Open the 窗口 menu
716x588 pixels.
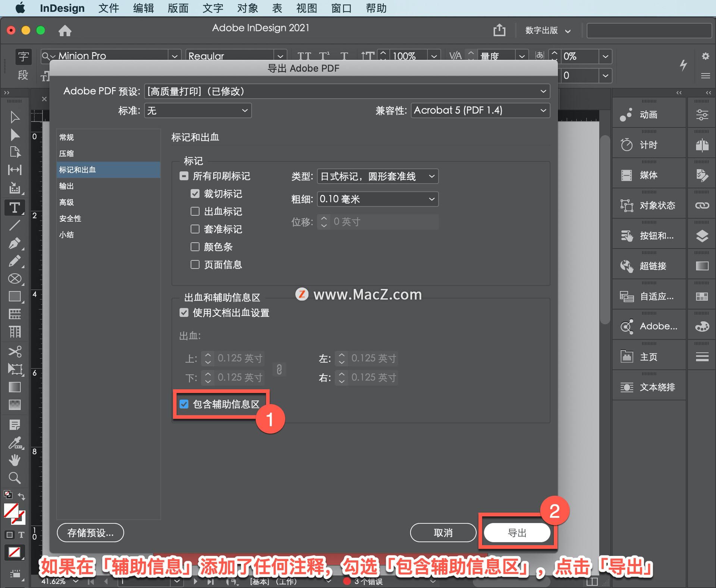[341, 8]
